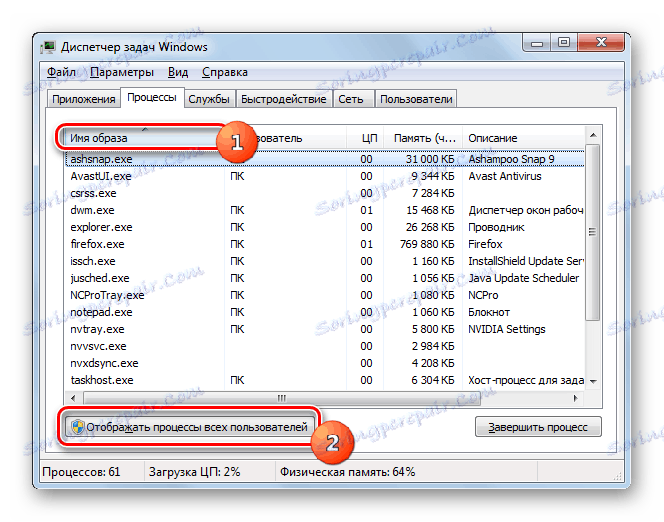Select the nvvsvc.exe process
Viewport: 664px width, 522px height.
(325, 346)
